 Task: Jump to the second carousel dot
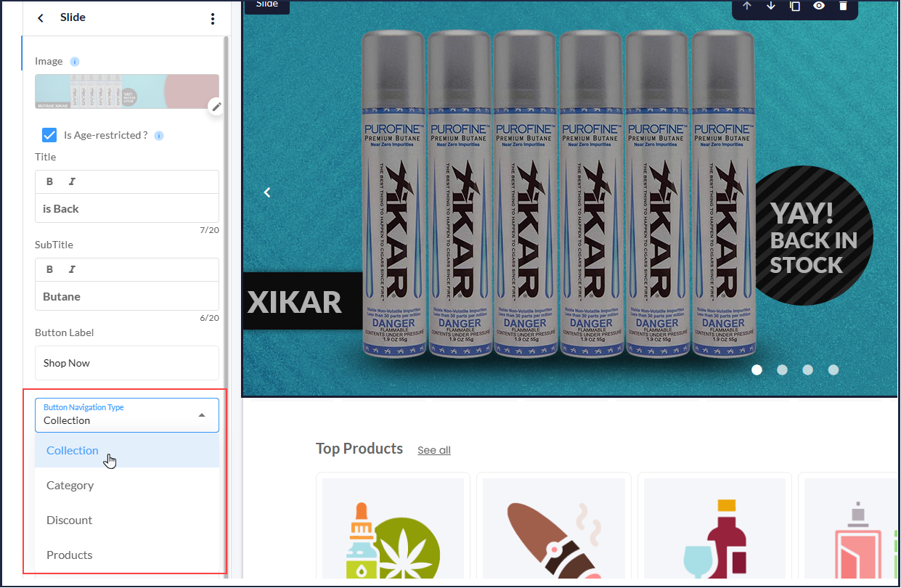click(782, 369)
